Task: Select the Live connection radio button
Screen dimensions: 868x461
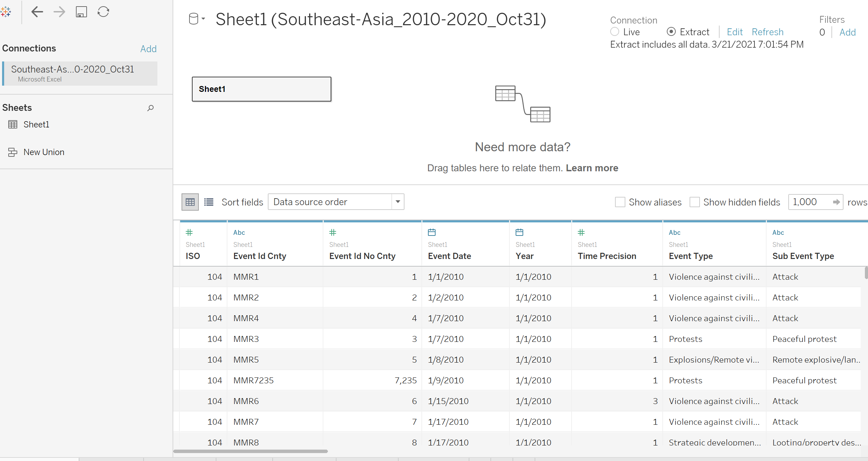Action: 615,32
